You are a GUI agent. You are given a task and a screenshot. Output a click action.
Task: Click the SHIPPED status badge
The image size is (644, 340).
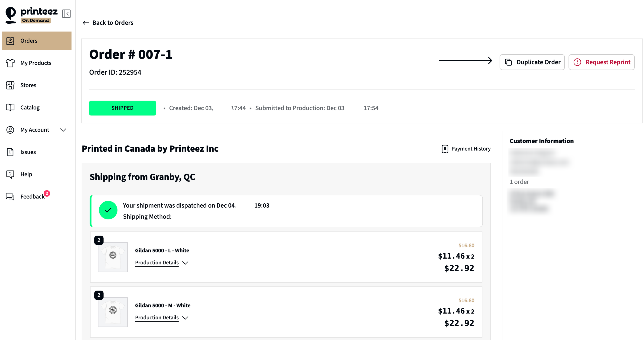(x=122, y=108)
